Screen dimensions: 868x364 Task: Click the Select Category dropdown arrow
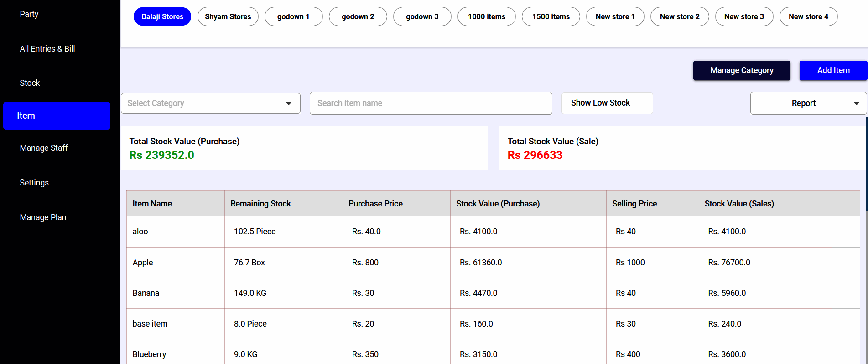[x=288, y=103]
